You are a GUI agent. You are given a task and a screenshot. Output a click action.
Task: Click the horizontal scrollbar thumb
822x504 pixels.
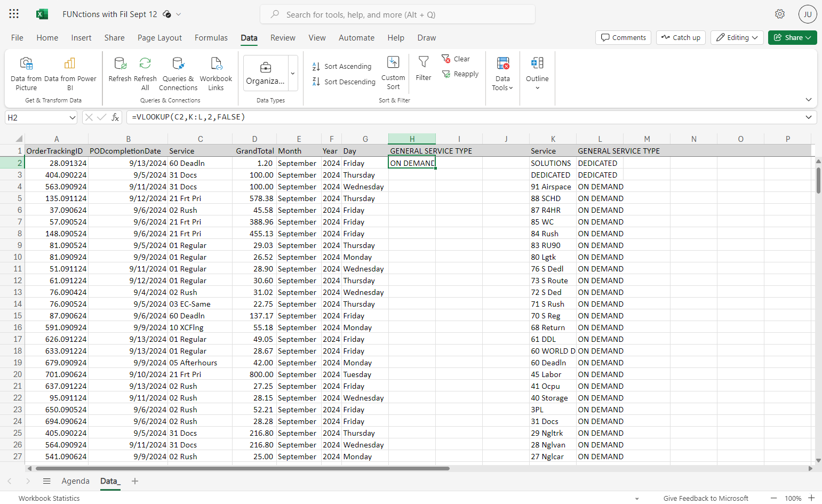(243, 468)
